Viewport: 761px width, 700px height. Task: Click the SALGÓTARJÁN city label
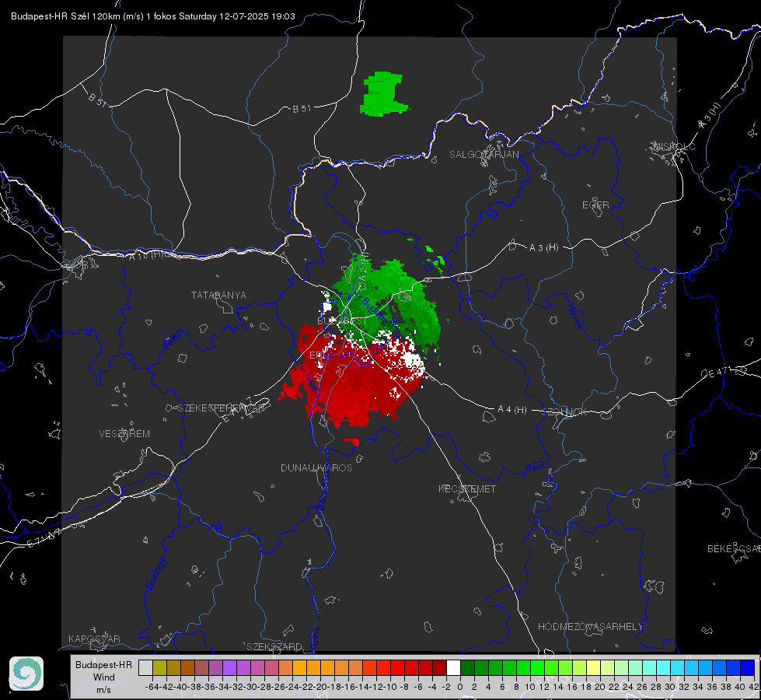click(483, 155)
